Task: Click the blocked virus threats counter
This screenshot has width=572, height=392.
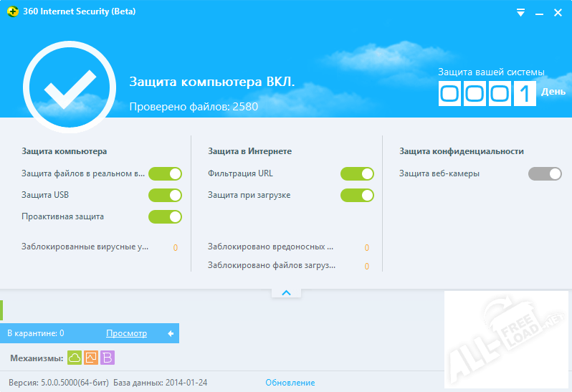Action: coord(175,247)
